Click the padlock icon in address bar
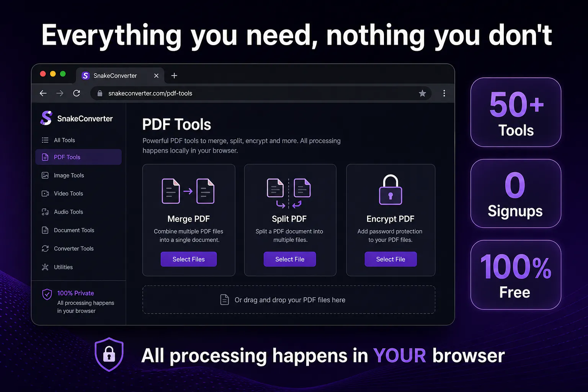 [x=100, y=93]
